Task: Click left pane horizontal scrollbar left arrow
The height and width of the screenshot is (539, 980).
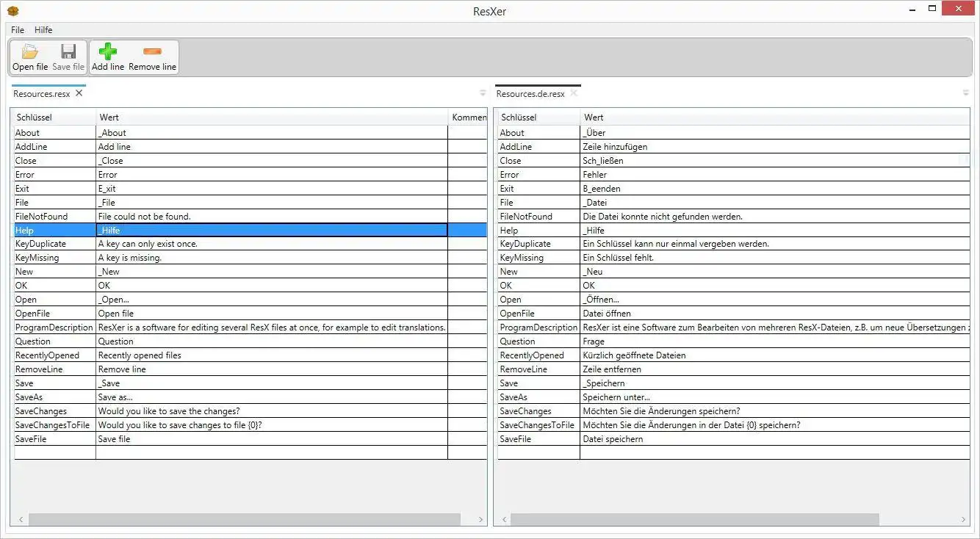Action: point(20,519)
